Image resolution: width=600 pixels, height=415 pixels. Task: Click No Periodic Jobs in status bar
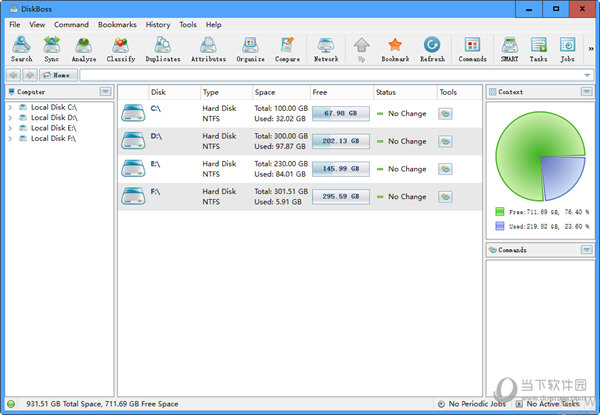point(471,404)
